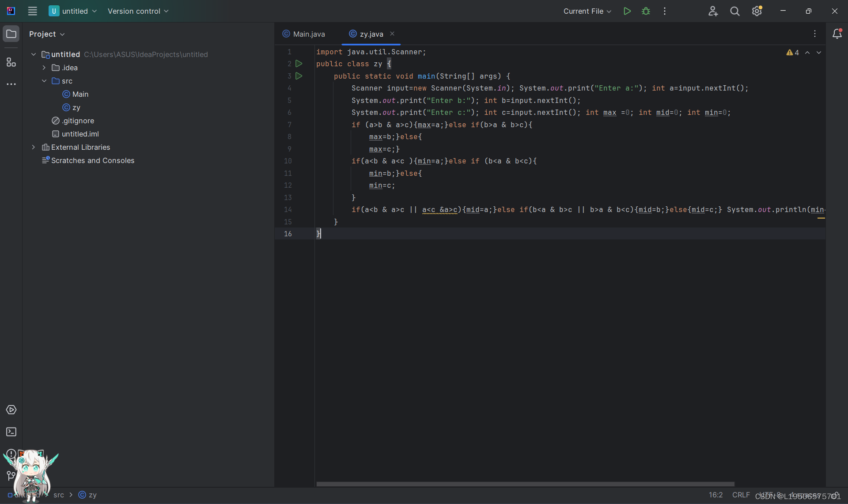The width and height of the screenshot is (848, 504).
Task: Open Code With Me collaboration icon
Action: click(x=713, y=11)
